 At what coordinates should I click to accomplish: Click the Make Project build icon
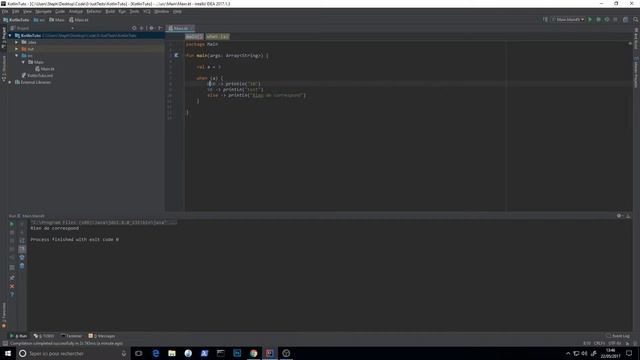[545, 20]
